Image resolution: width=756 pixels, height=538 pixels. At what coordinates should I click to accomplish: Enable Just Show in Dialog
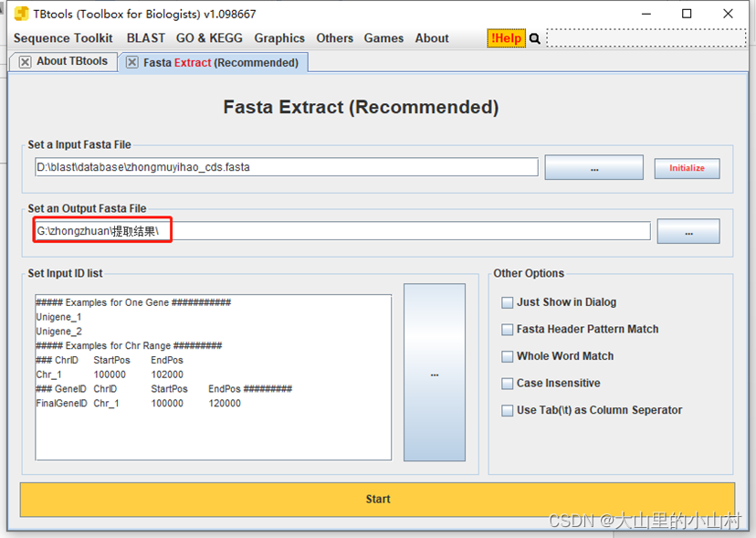[508, 302]
